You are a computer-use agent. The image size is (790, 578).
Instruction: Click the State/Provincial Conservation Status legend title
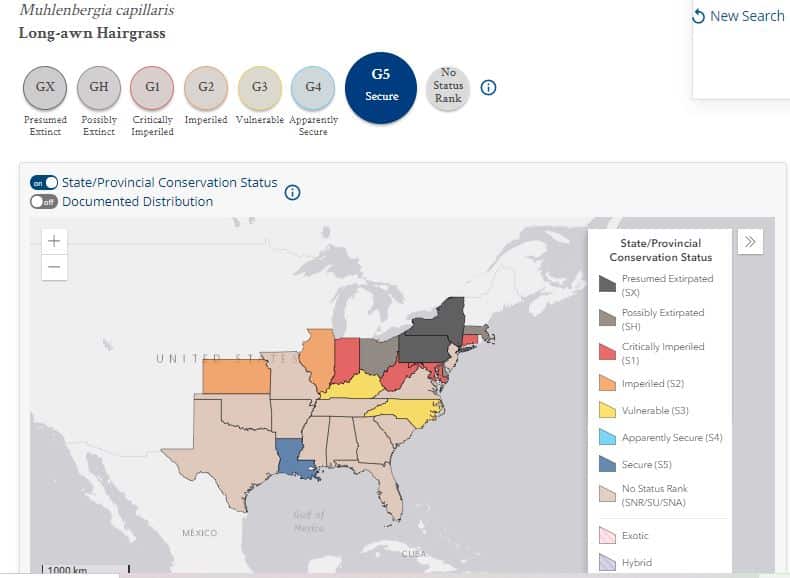pyautogui.click(x=661, y=250)
